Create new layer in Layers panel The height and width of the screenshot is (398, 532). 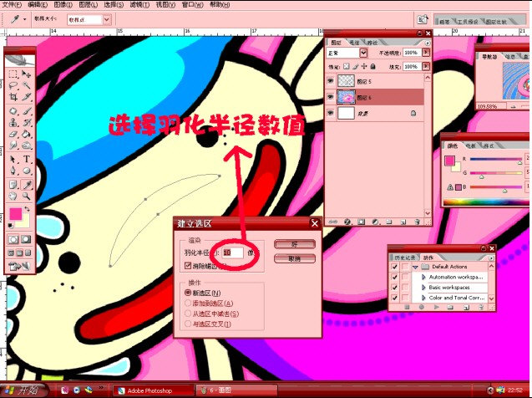click(403, 222)
